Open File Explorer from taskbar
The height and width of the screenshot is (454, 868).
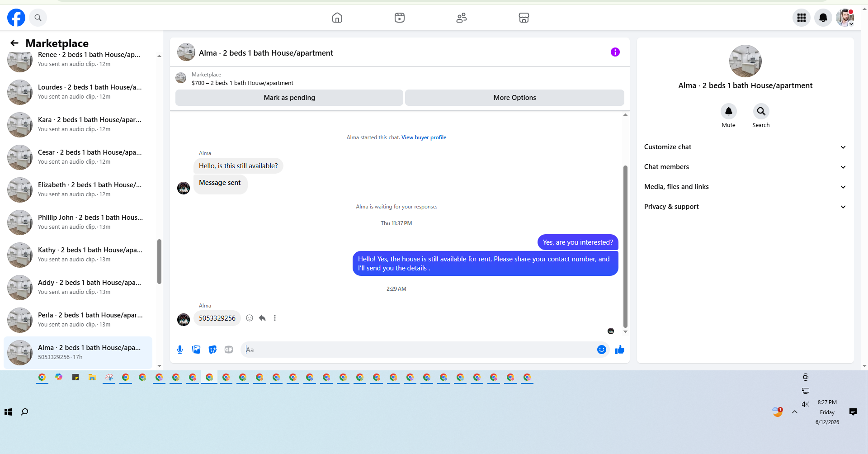tap(92, 377)
